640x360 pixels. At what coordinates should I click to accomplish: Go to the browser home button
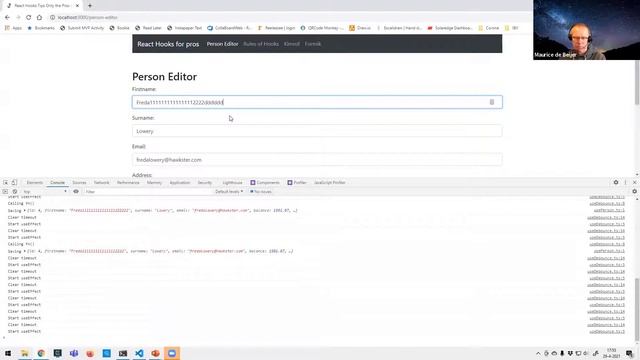point(39,18)
